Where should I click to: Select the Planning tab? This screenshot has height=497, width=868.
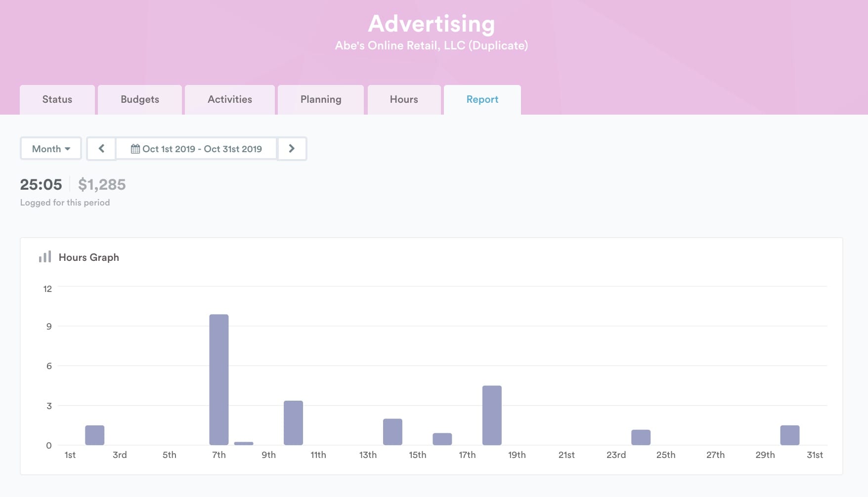click(x=321, y=100)
